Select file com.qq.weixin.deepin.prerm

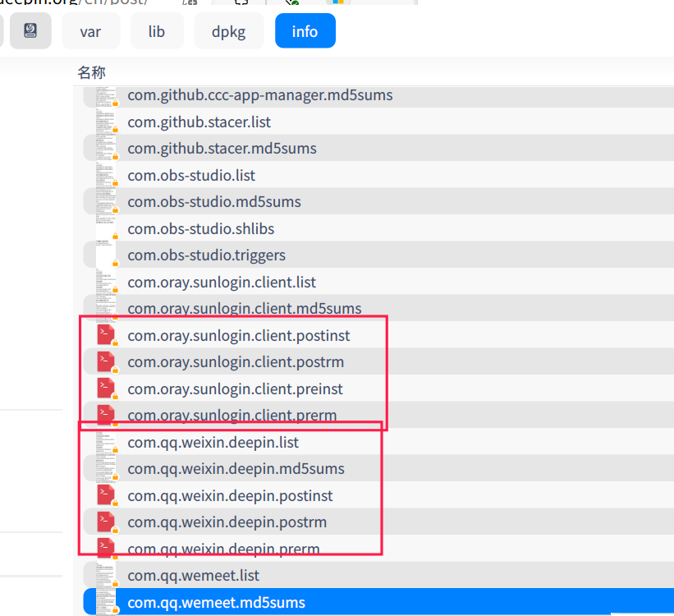(x=378, y=549)
